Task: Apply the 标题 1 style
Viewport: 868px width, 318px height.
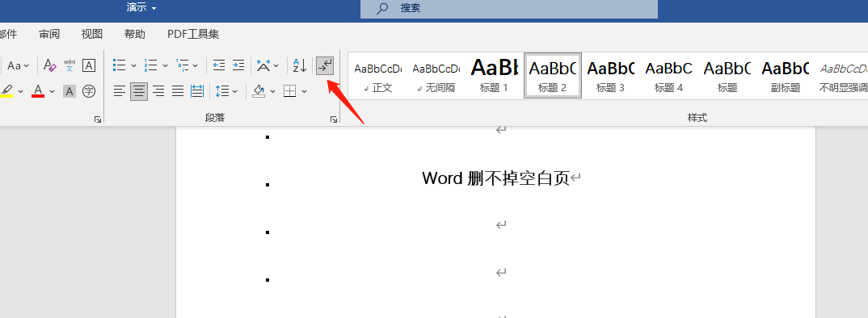Action: (494, 77)
